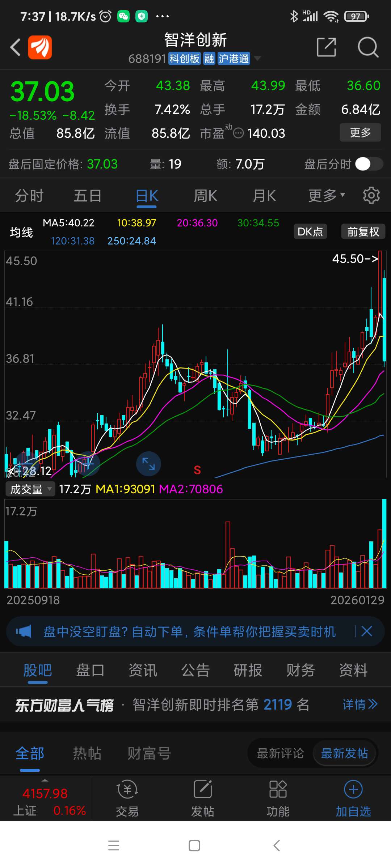Tap the current price 37.03
This screenshot has height=868, width=391.
(43, 92)
